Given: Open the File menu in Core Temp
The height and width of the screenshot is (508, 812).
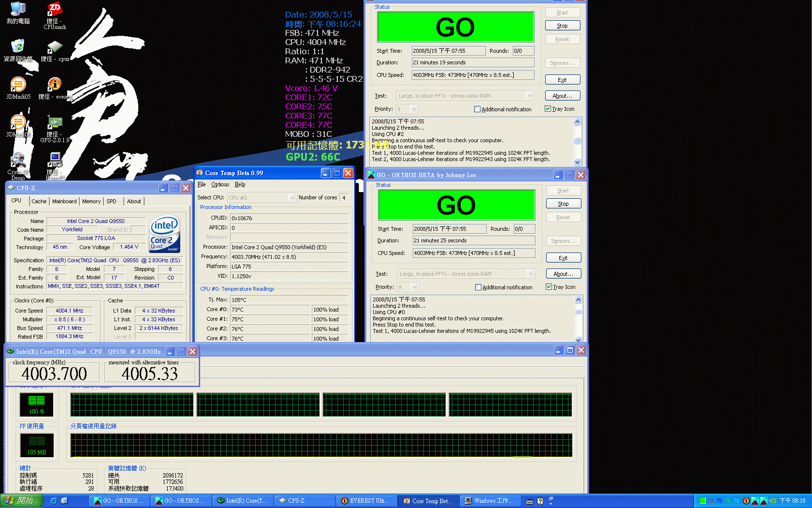Looking at the screenshot, I should click(x=202, y=184).
